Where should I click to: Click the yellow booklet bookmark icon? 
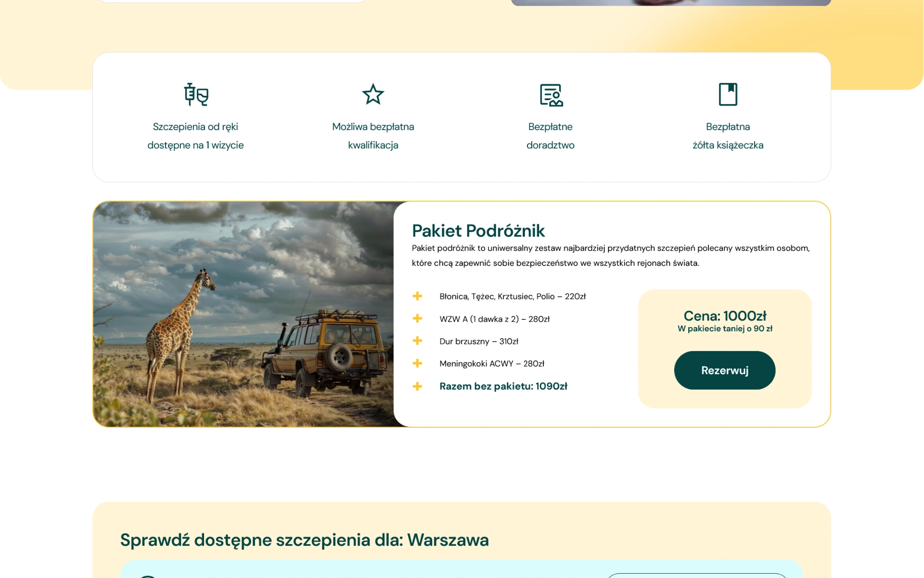(x=728, y=94)
